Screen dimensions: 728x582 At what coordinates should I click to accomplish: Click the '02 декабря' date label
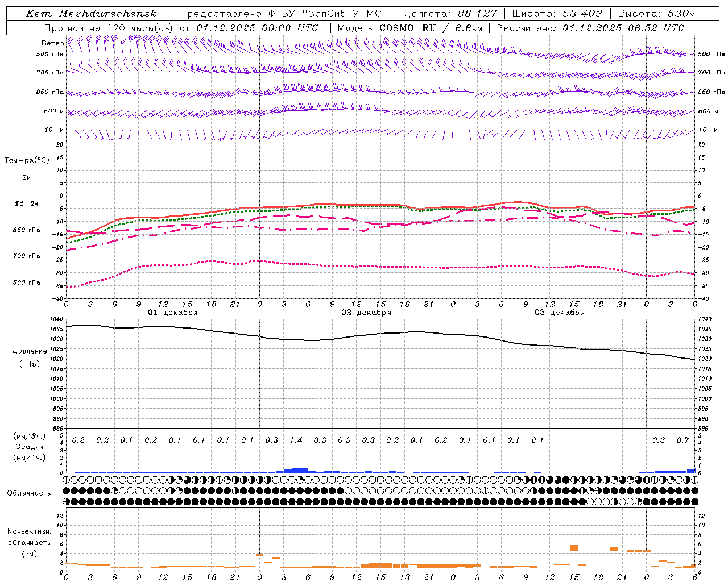366,313
